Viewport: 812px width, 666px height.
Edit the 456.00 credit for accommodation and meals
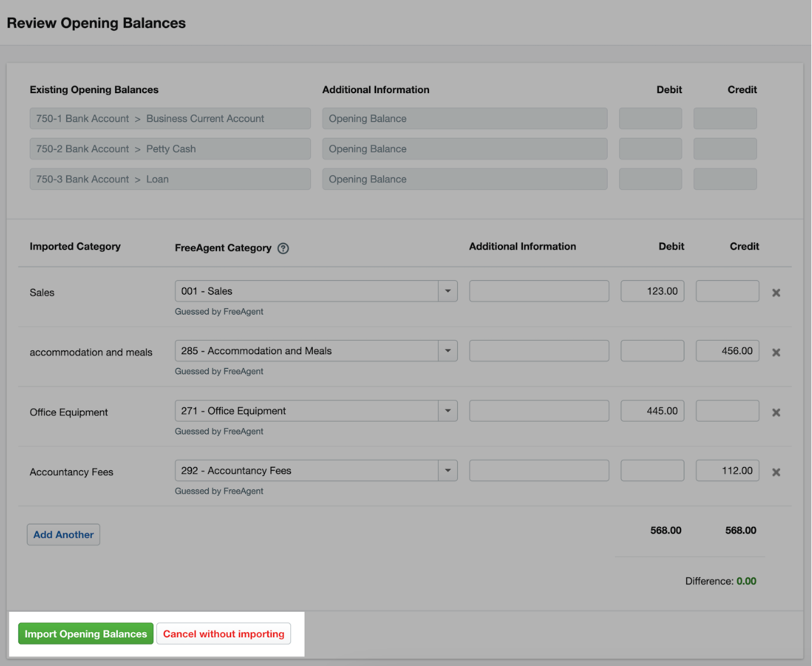(727, 350)
